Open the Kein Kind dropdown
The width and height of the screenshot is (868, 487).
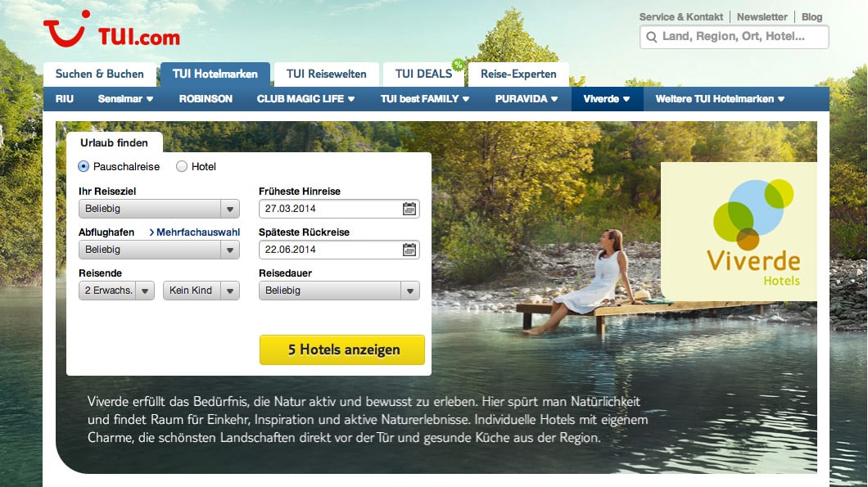[201, 291]
